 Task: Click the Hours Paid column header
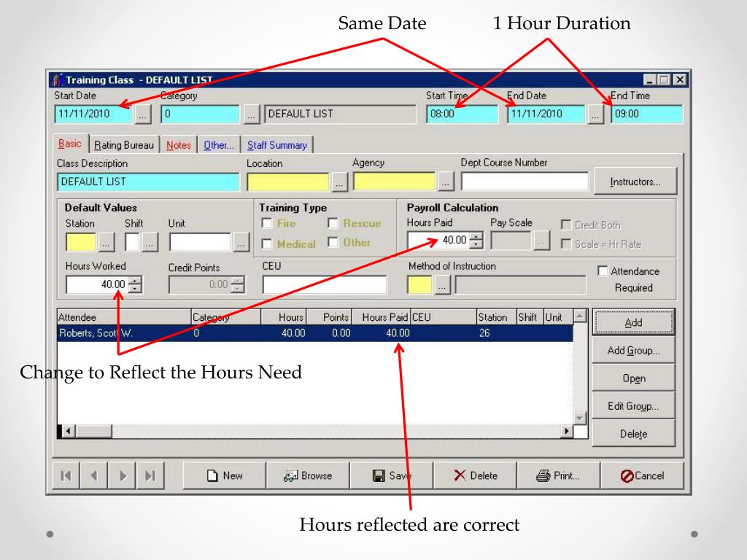pyautogui.click(x=381, y=317)
